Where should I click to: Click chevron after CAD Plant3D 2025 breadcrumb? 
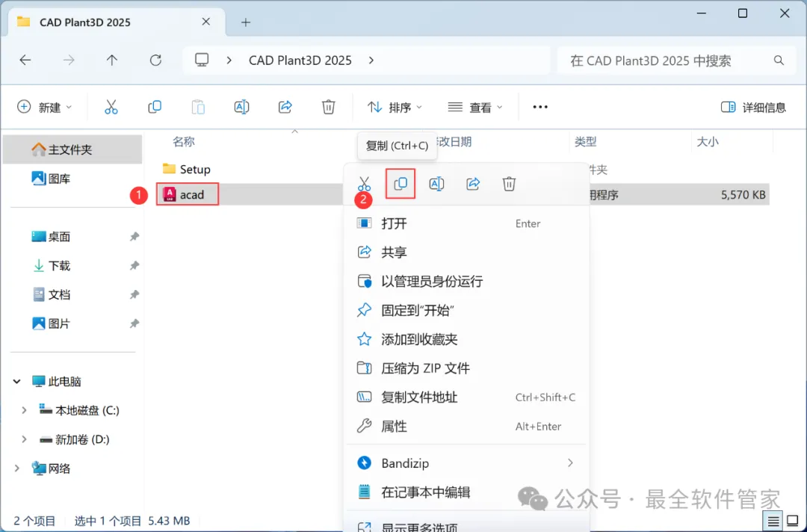click(371, 61)
